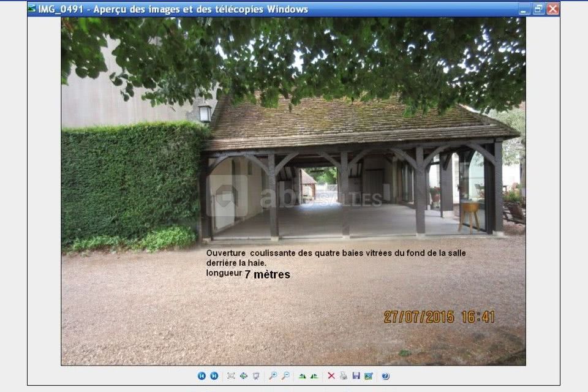
Task: Start the slideshow
Action: [x=255, y=376]
